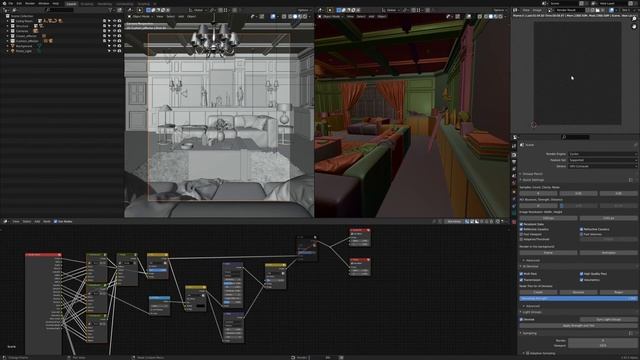Collapse Quick Settings panel
This screenshot has height=360, width=640.
[521, 180]
